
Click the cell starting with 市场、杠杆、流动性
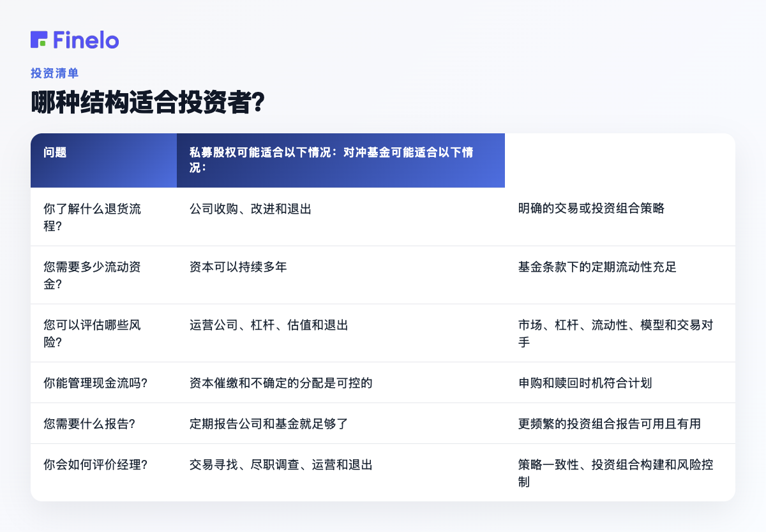[x=616, y=333]
